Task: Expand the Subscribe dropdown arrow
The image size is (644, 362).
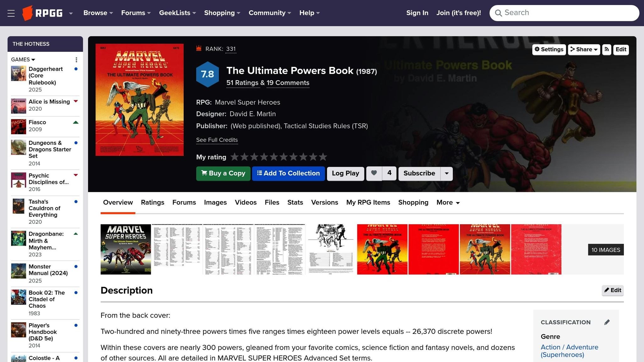Action: pyautogui.click(x=447, y=173)
